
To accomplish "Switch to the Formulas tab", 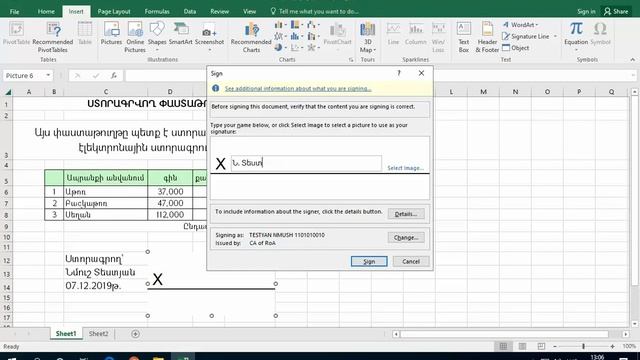I will (x=157, y=11).
